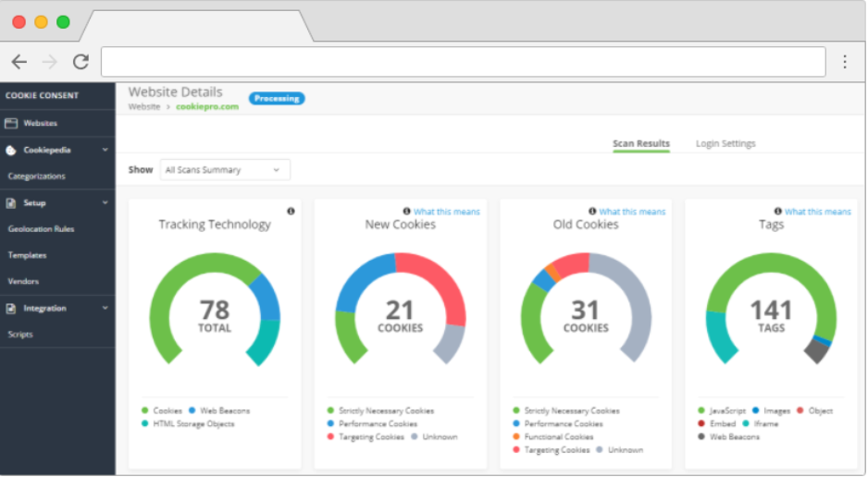Open the All Scans Summary dropdown

224,170
